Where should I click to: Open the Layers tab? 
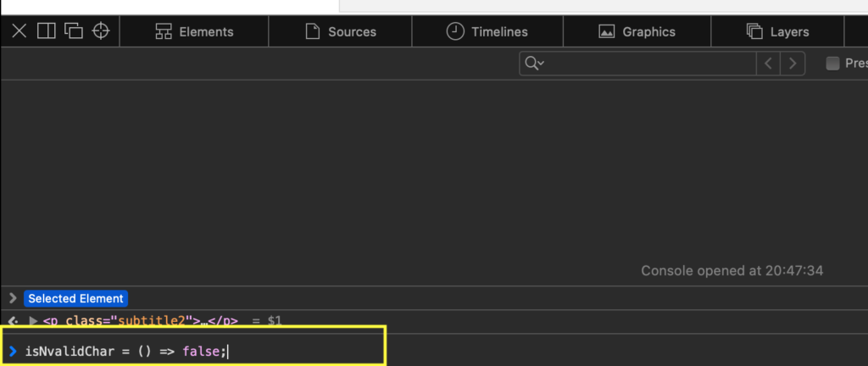[777, 31]
